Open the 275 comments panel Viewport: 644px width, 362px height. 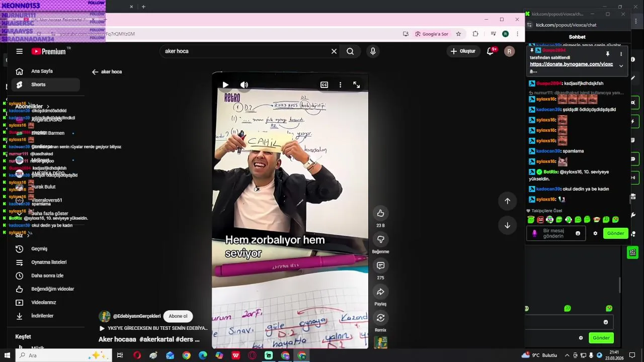pos(380,265)
